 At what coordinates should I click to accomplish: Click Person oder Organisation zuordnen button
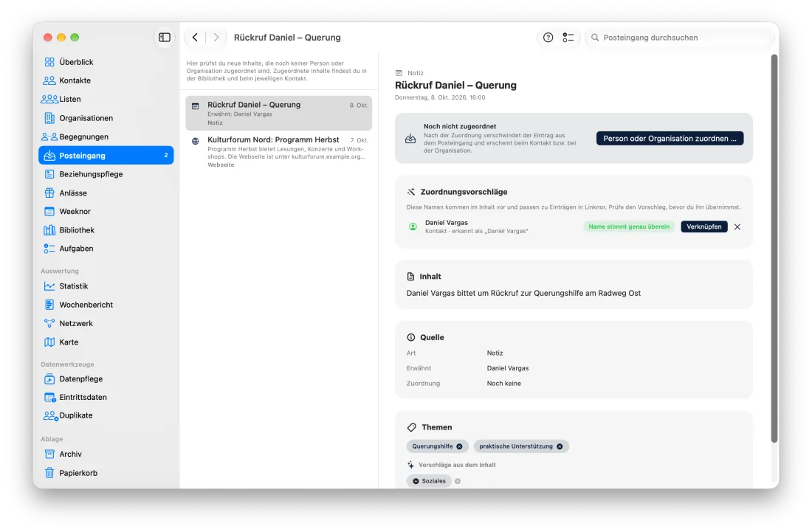tap(670, 138)
